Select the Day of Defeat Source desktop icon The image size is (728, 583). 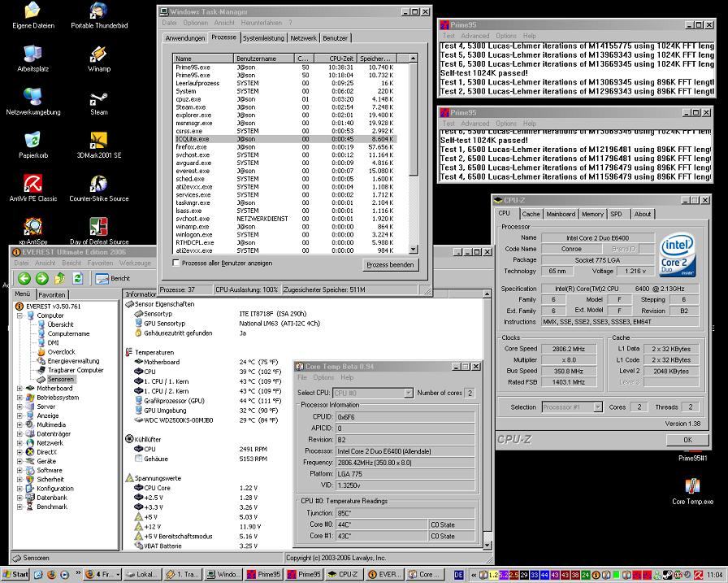99,232
